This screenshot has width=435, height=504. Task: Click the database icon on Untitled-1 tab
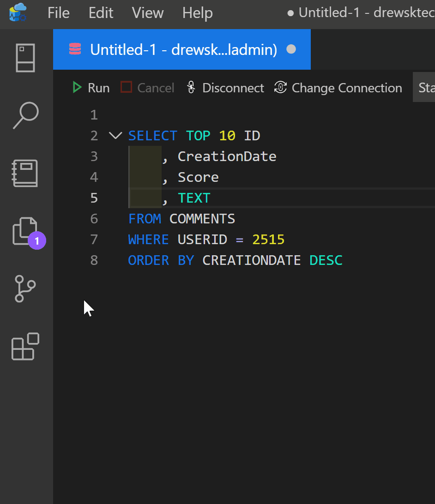pos(75,49)
